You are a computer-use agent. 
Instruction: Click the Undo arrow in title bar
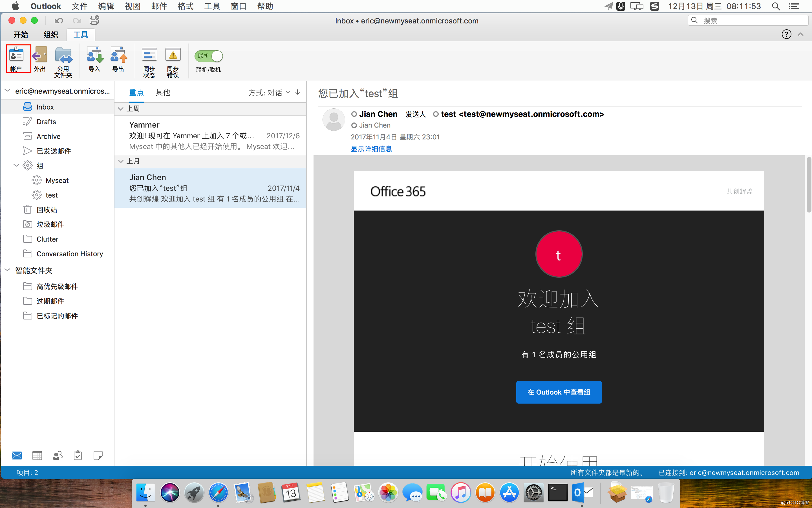pos(59,21)
